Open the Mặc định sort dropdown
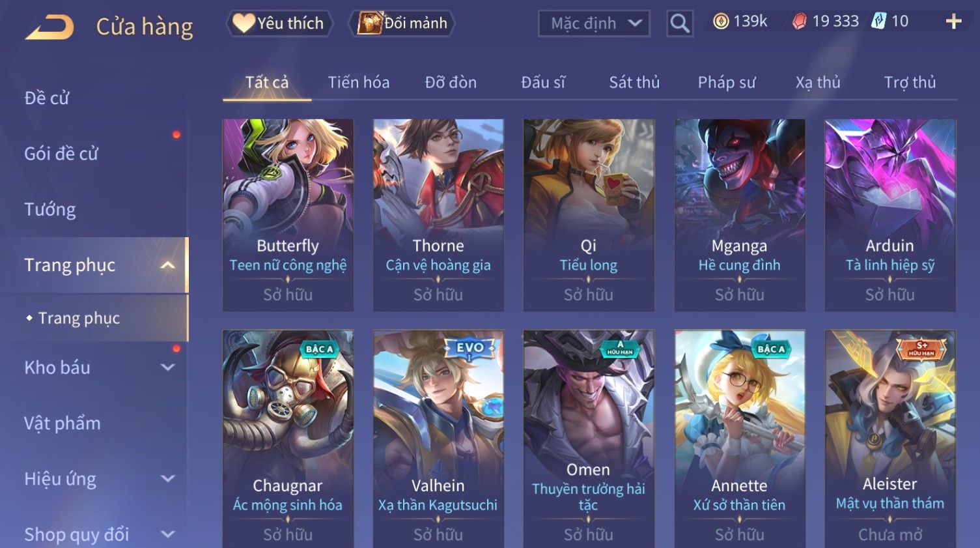This screenshot has height=548, width=980. coord(594,23)
